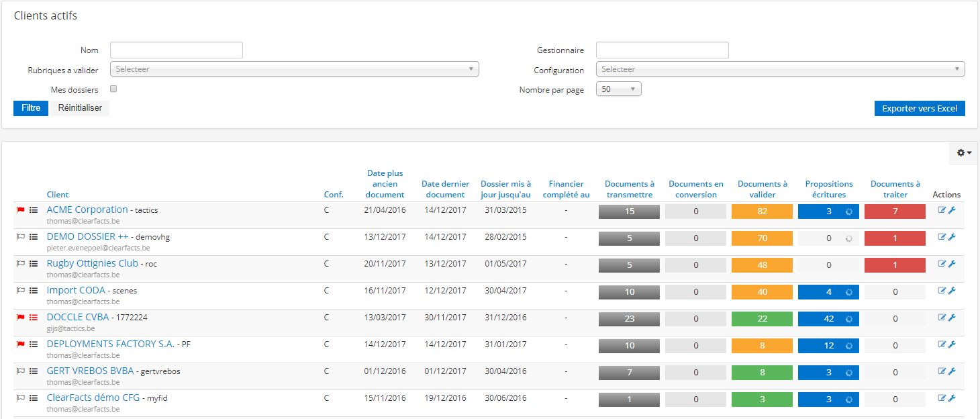Click orange 70 badge in DEMO DOSSIER row
This screenshot has width=980, height=419.
[x=763, y=238]
